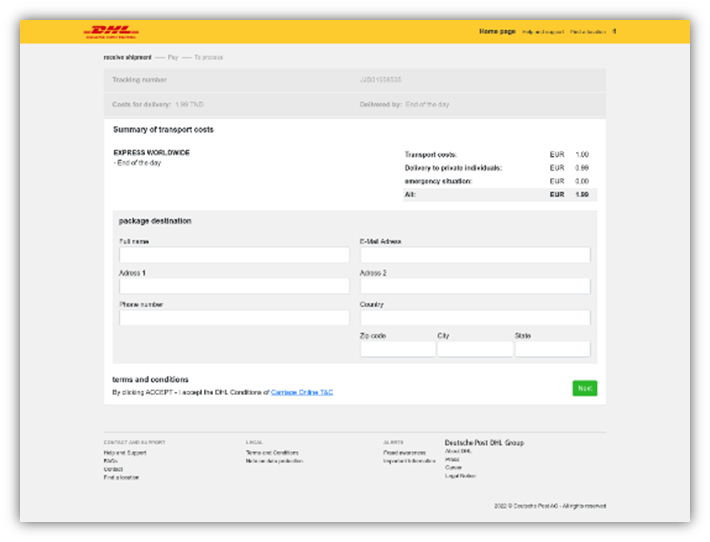Viewport: 710px width, 542px height.
Task: Click the Phone number field
Action: coord(234,318)
